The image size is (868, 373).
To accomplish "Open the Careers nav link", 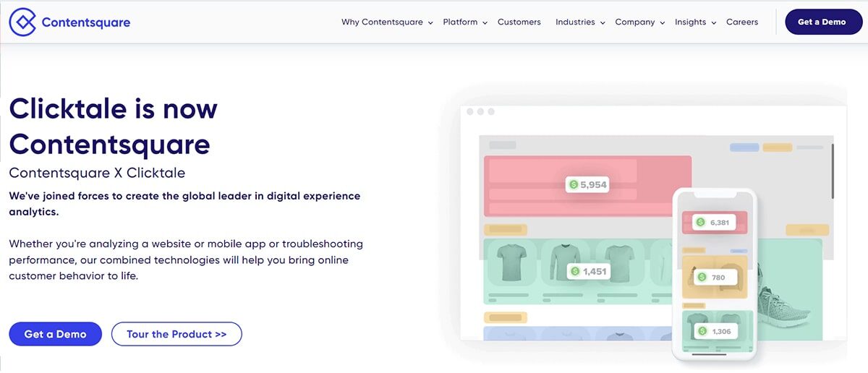I will point(742,22).
